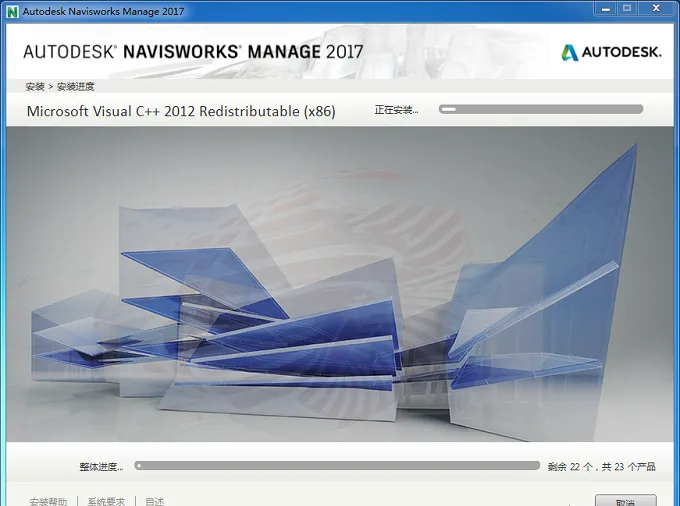This screenshot has width=680, height=506.
Task: Minimize the Navisworks installer window
Action: (606, 8)
